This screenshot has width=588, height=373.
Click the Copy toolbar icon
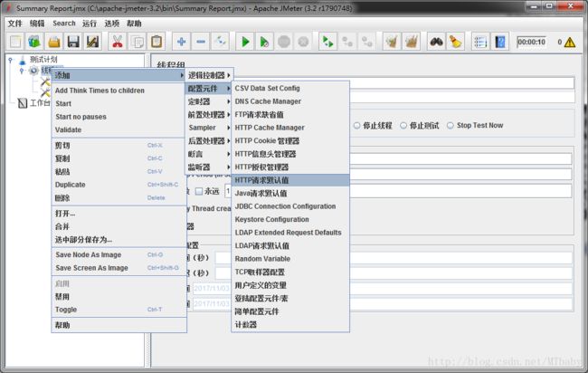pos(137,42)
